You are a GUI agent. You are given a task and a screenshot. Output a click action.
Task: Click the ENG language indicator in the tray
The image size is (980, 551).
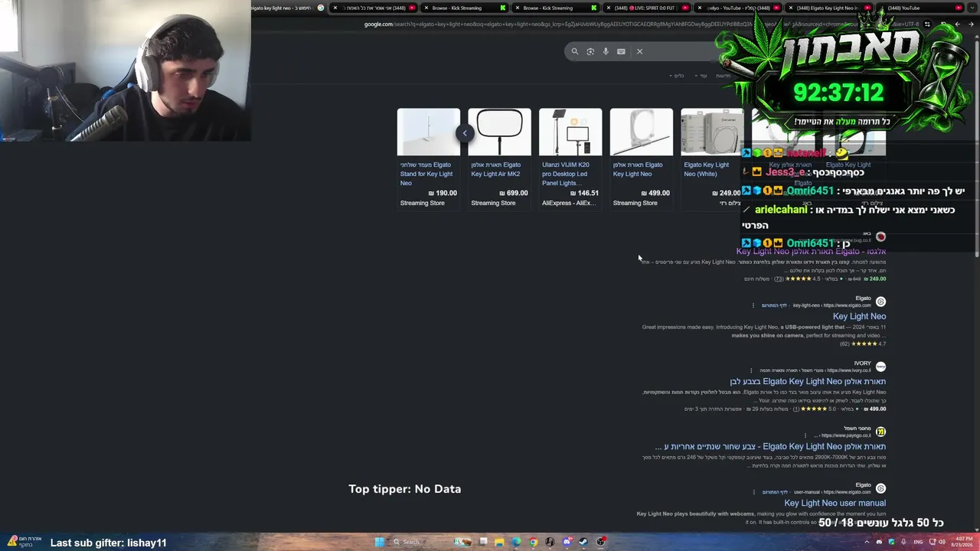click(x=919, y=542)
